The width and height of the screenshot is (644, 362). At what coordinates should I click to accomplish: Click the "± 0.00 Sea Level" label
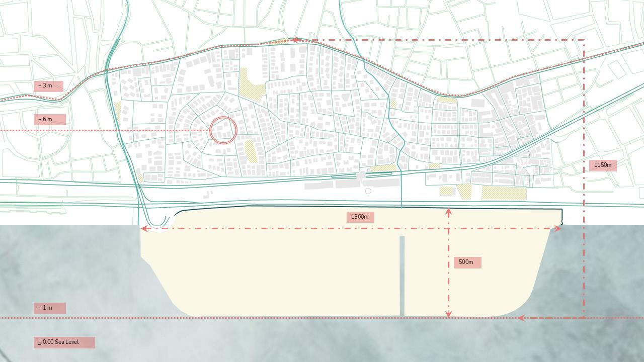click(x=64, y=342)
